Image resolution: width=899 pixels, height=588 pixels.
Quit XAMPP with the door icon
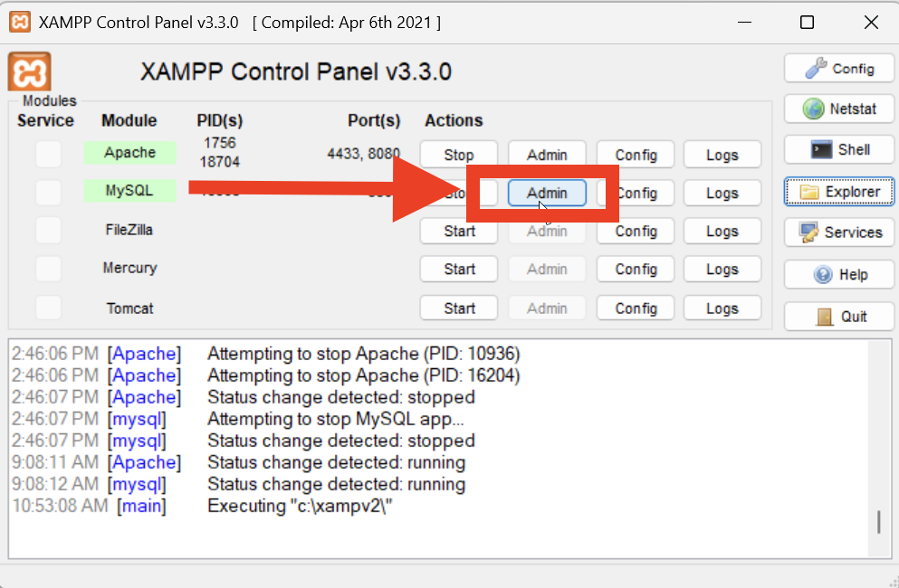(839, 317)
